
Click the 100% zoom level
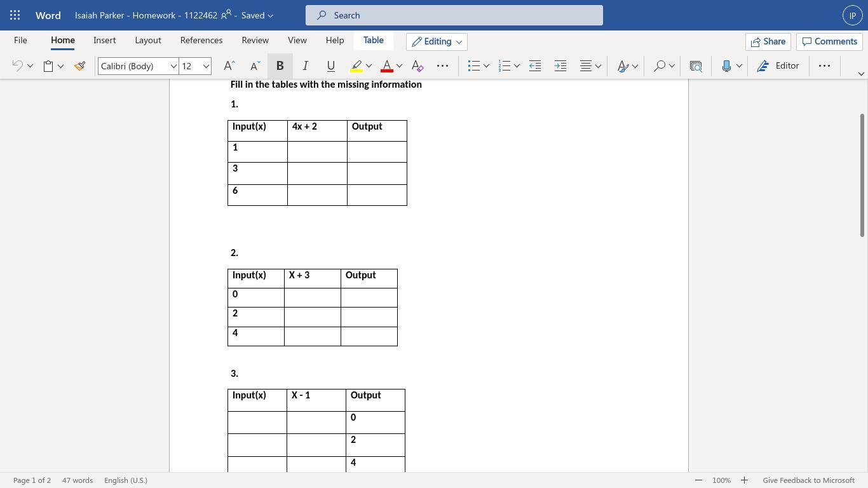721,480
